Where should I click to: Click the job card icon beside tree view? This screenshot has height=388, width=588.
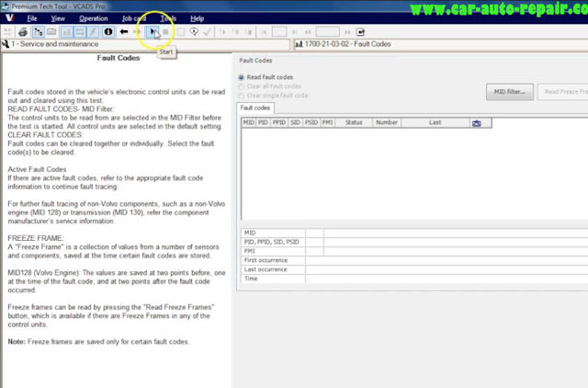tap(51, 32)
